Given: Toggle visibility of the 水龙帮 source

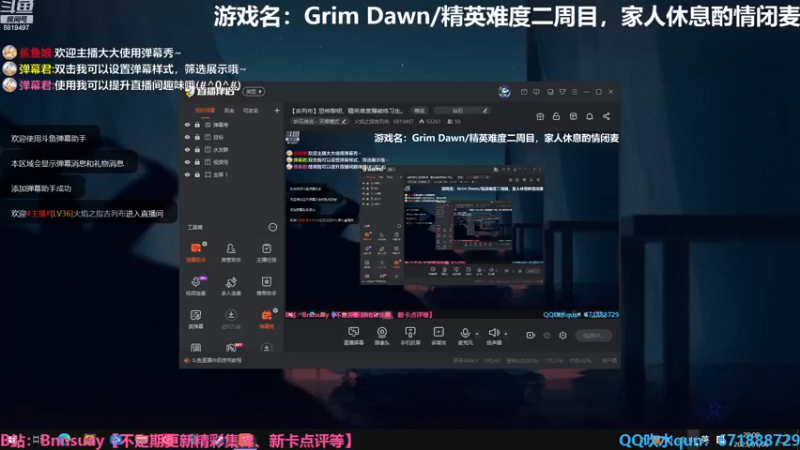Looking at the screenshot, I should (187, 149).
